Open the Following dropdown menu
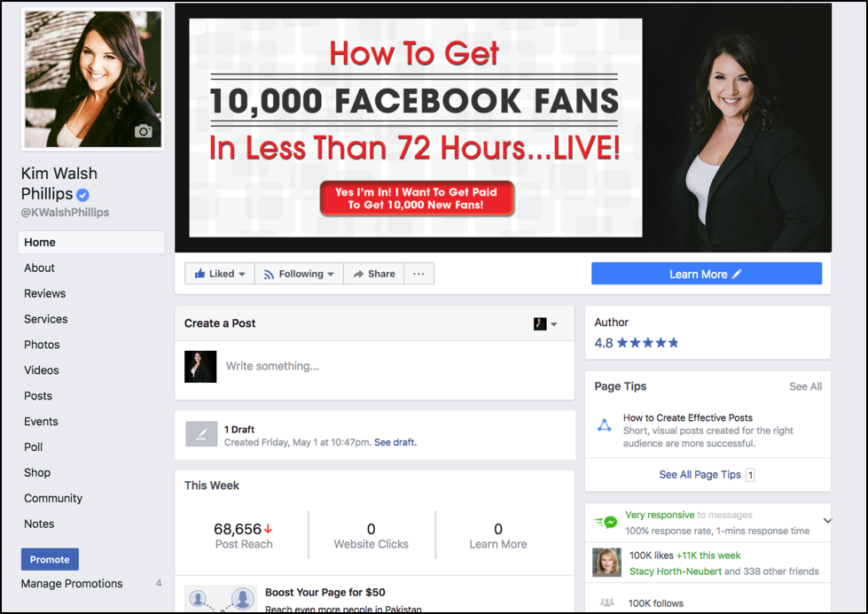Image resolution: width=868 pixels, height=614 pixels. [300, 274]
